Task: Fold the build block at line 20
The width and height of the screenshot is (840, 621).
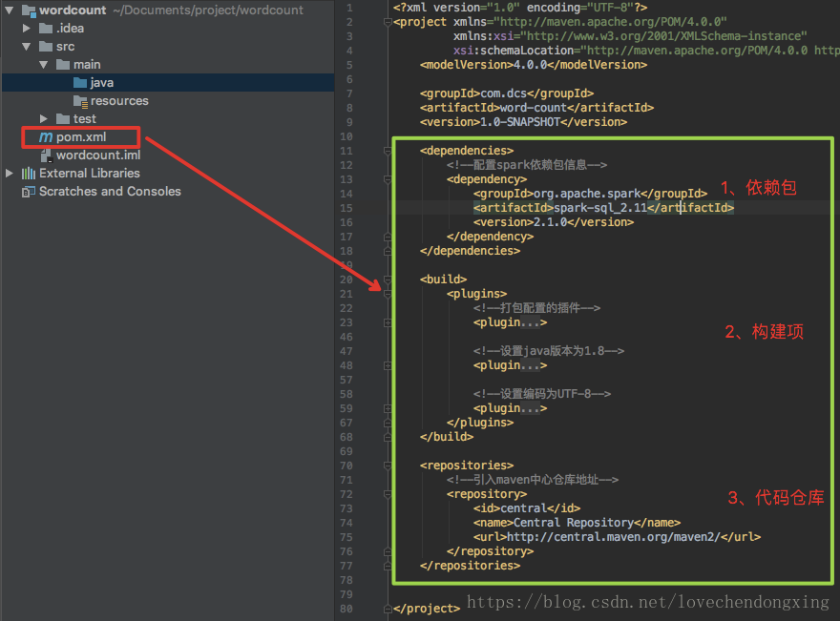Action: (388, 279)
